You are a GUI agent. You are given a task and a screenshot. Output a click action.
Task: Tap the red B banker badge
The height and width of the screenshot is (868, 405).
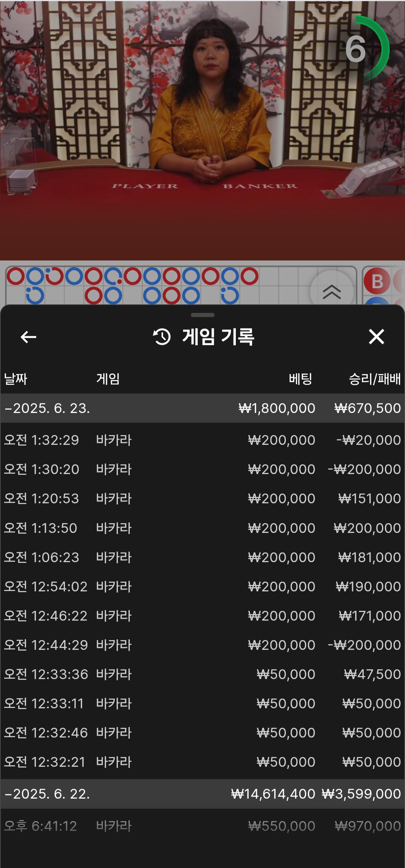(377, 281)
